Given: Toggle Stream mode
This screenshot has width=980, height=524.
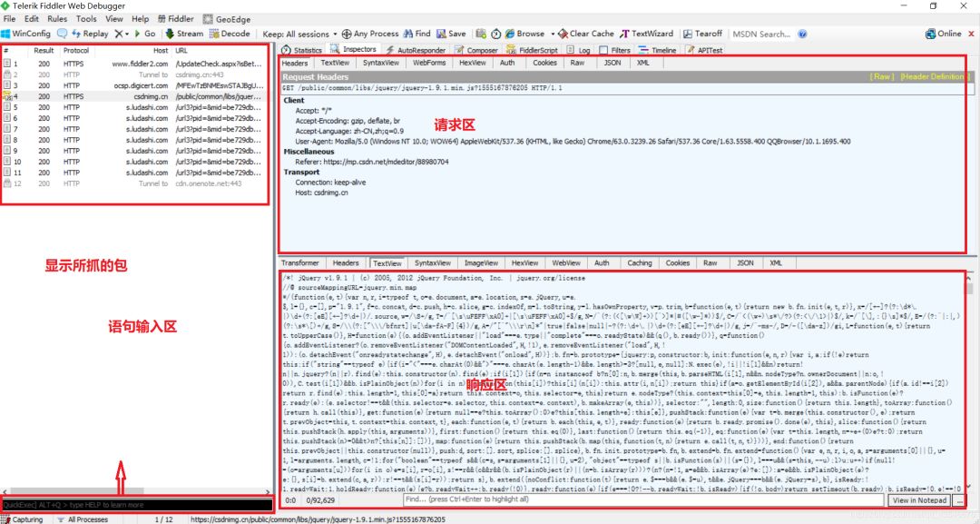Looking at the screenshot, I should (x=184, y=34).
